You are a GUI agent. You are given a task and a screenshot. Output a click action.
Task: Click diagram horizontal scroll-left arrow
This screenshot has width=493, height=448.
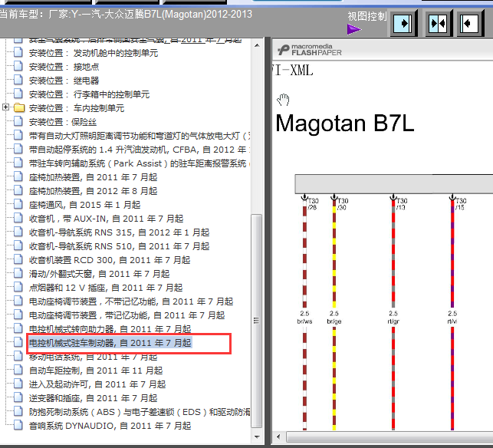pos(278,437)
